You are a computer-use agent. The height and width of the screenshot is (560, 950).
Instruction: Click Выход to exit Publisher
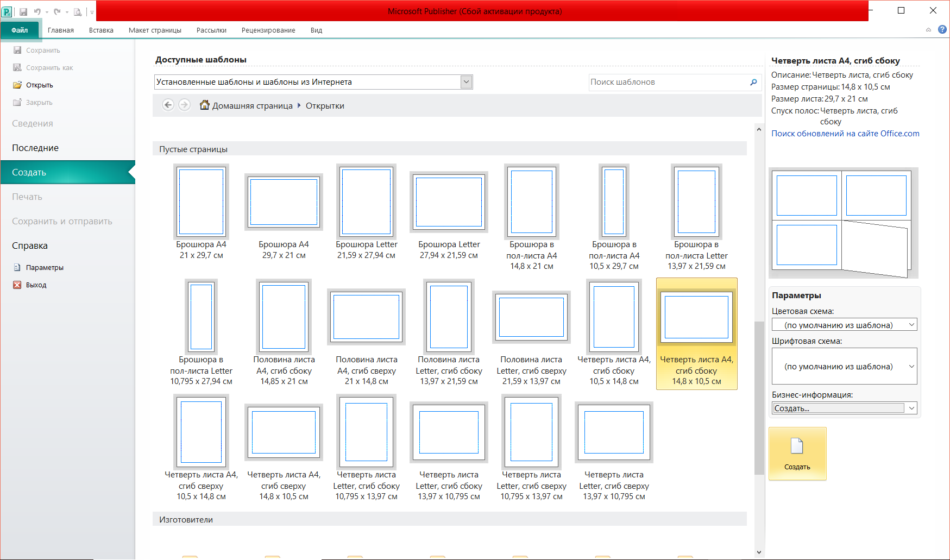30,285
